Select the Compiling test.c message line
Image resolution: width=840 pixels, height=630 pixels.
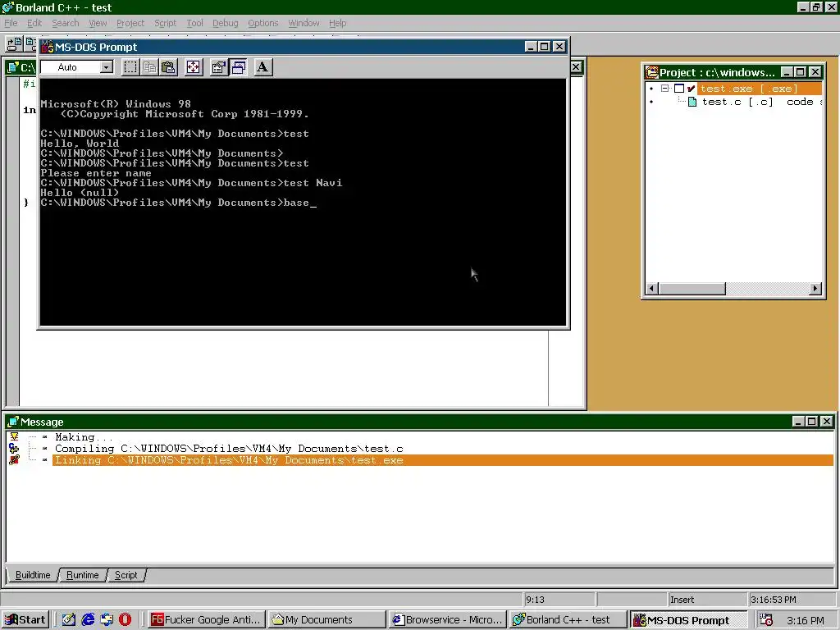230,449
